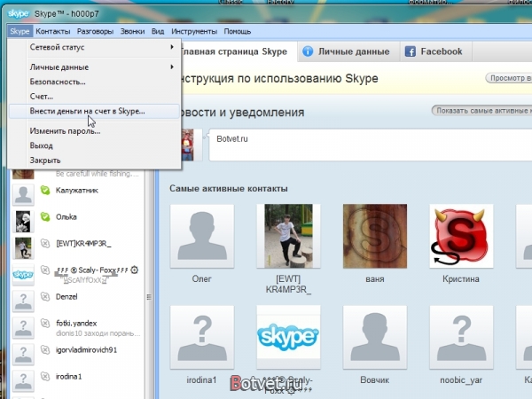Open the Помощь menu
This screenshot has height=399, width=532.
click(237, 32)
